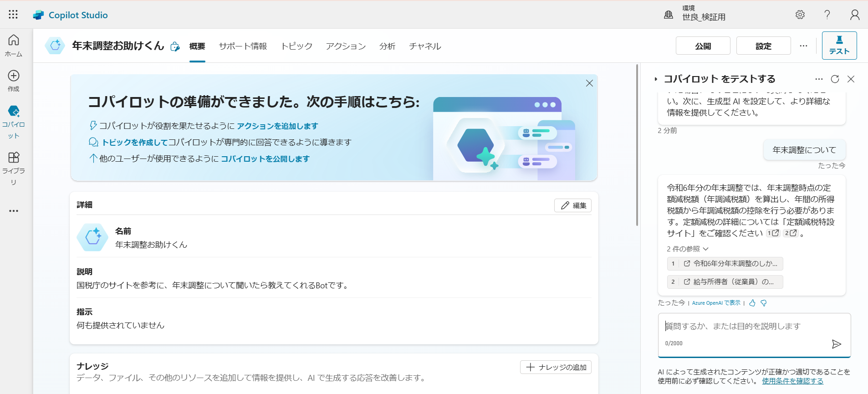Open the 分析 tab
This screenshot has height=394, width=868.
[387, 46]
